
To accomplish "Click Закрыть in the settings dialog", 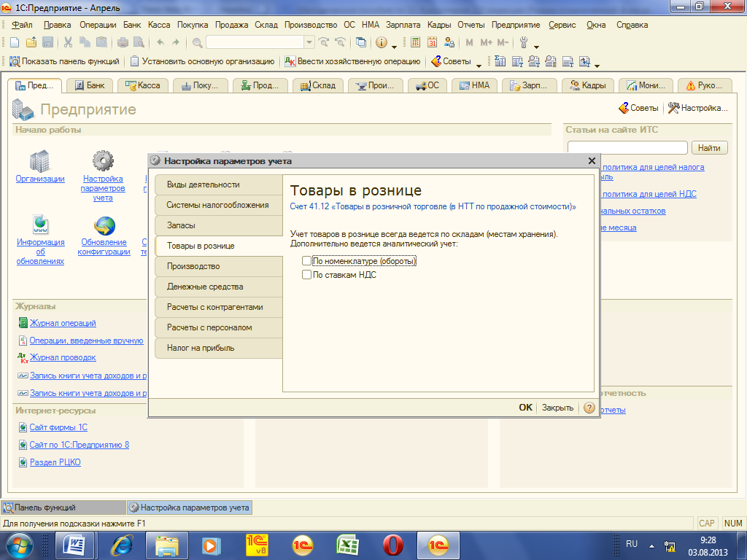I will point(557,408).
